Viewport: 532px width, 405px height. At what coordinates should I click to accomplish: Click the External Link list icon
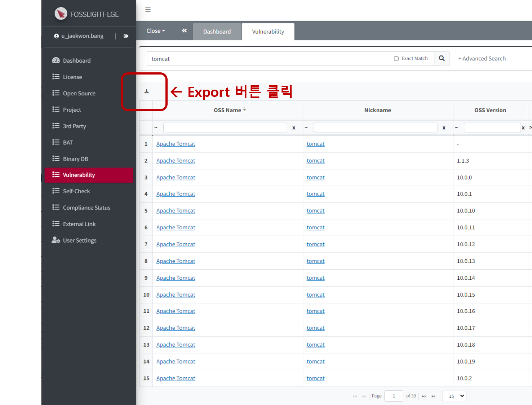[x=56, y=224]
